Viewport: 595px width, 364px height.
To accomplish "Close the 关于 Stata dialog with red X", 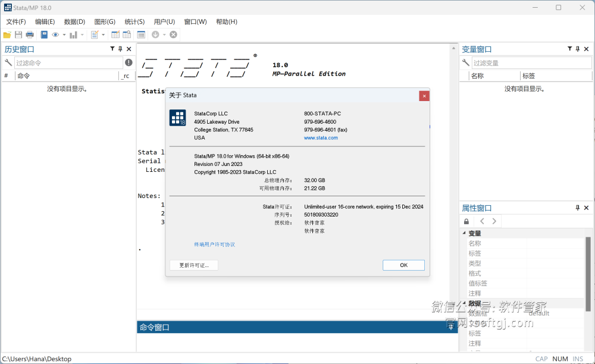I will coord(424,96).
